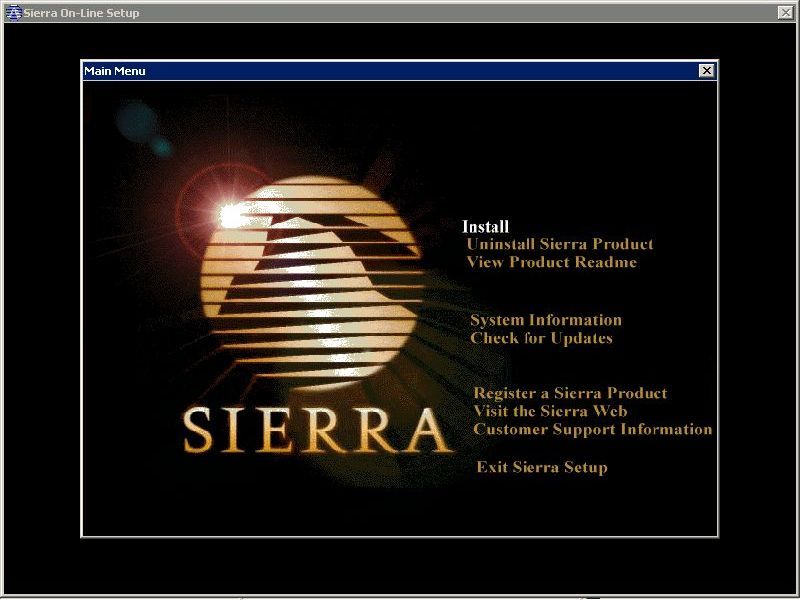Click the bright lens flare starburst on the logo
Image resolution: width=800 pixels, height=600 pixels.
click(231, 213)
